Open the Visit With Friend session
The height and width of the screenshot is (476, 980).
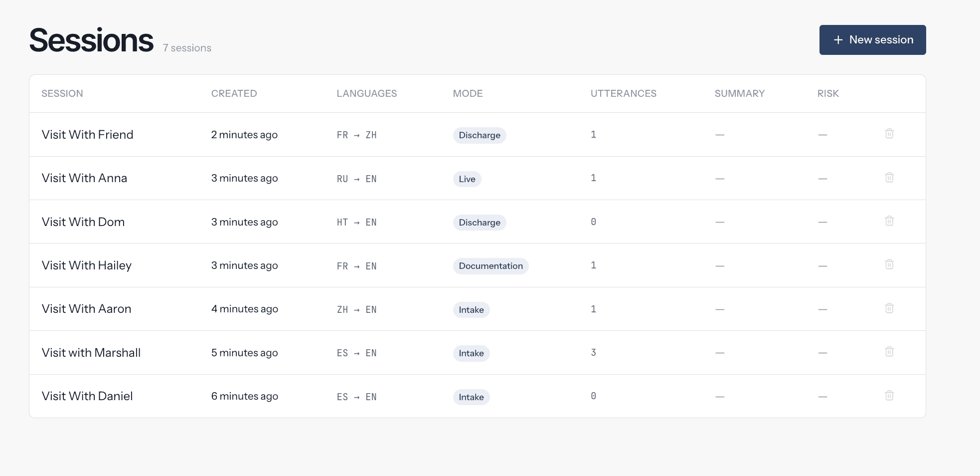coord(88,135)
